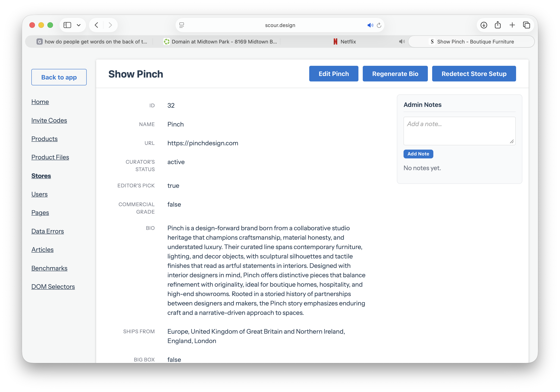The height and width of the screenshot is (392, 560).
Task: Click the Regenerate Bio button
Action: (395, 74)
